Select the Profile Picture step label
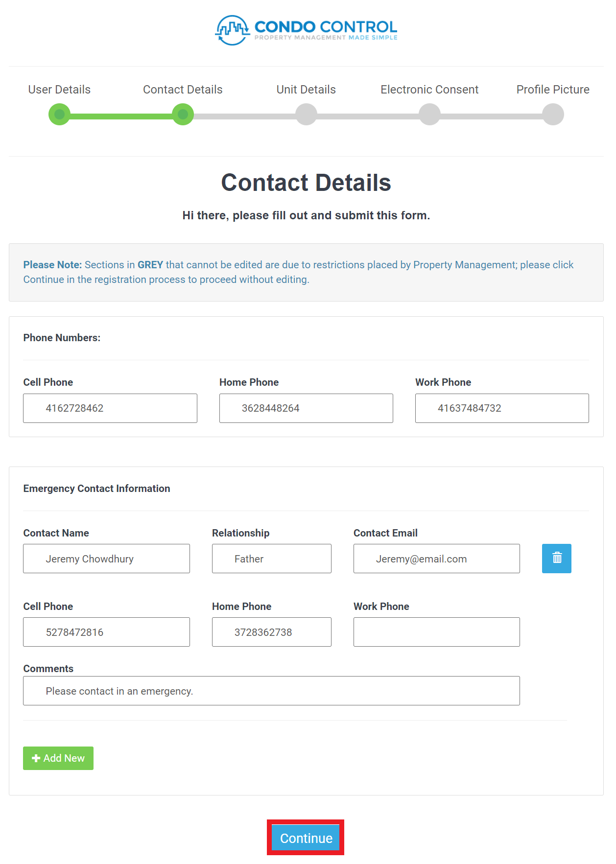 [552, 90]
